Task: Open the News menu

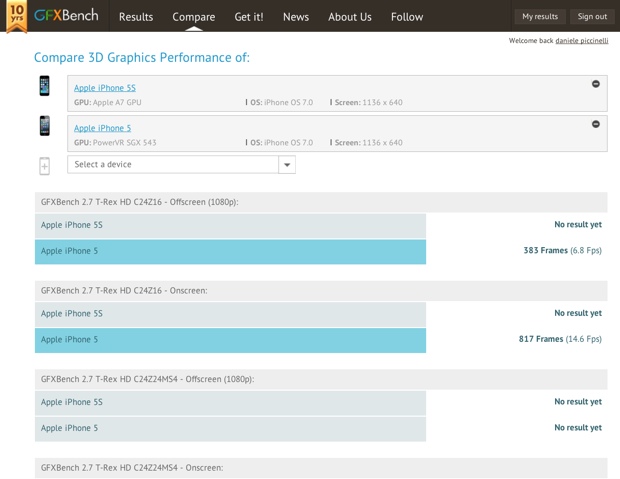Action: [x=296, y=17]
